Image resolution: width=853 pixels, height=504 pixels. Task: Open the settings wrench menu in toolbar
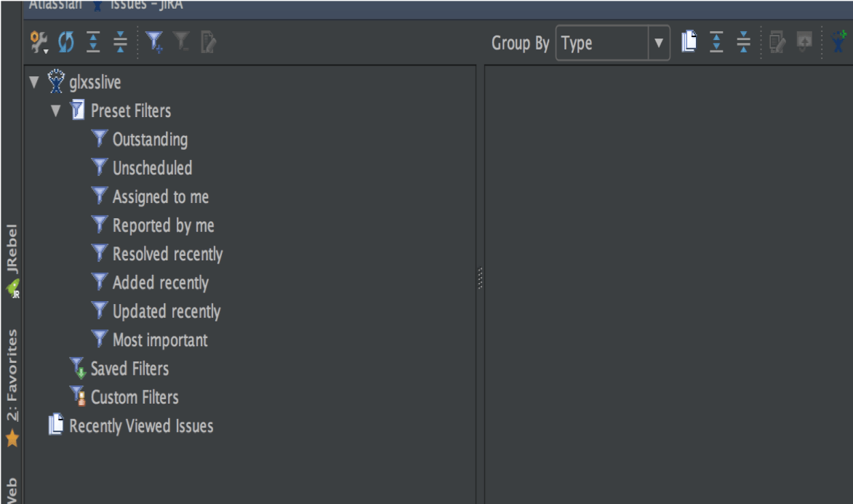[x=39, y=43]
